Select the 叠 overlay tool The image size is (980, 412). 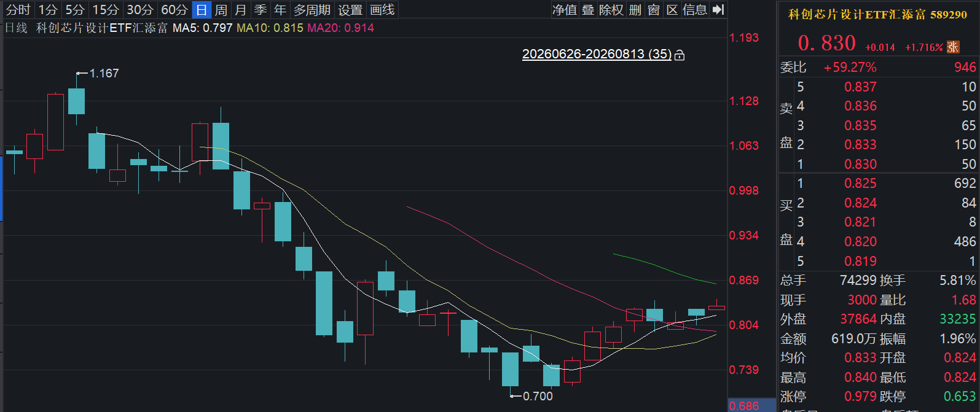click(x=588, y=10)
